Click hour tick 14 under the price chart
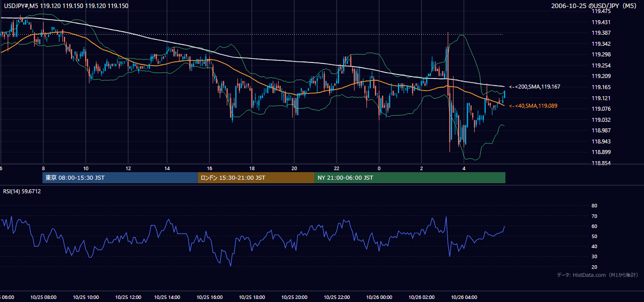The height and width of the screenshot is (302, 644). click(167, 168)
